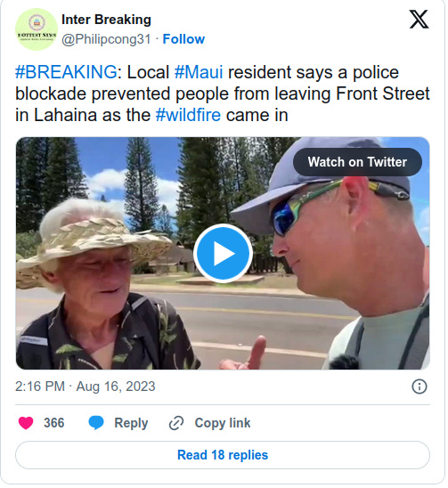Click the Reply text label
The image size is (448, 488).
pos(131,423)
